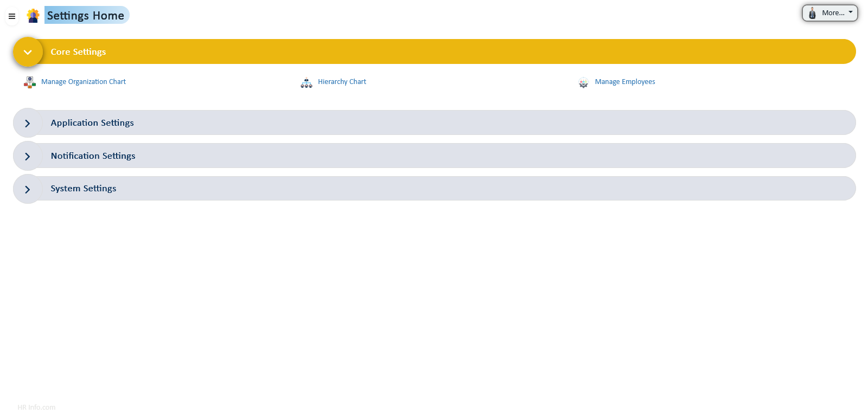The height and width of the screenshot is (420, 868).
Task: Click the Manage Employees gear icon
Action: pyautogui.click(x=583, y=82)
